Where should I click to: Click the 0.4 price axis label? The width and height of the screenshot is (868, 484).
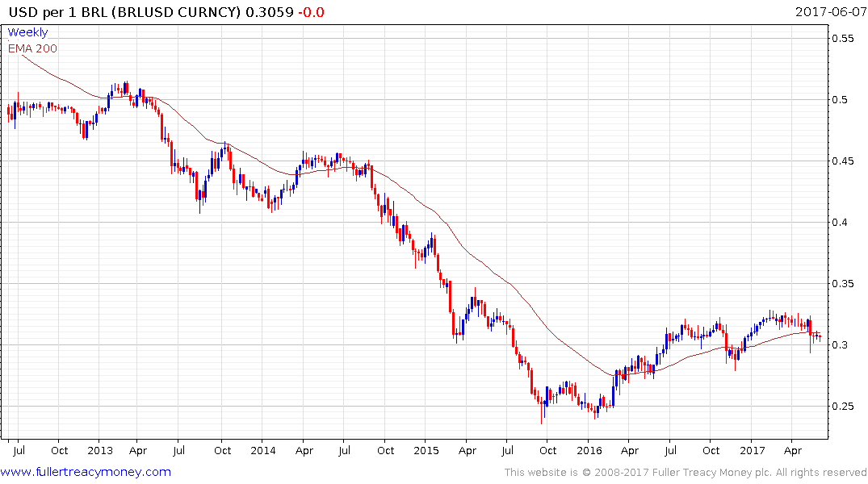coord(840,223)
